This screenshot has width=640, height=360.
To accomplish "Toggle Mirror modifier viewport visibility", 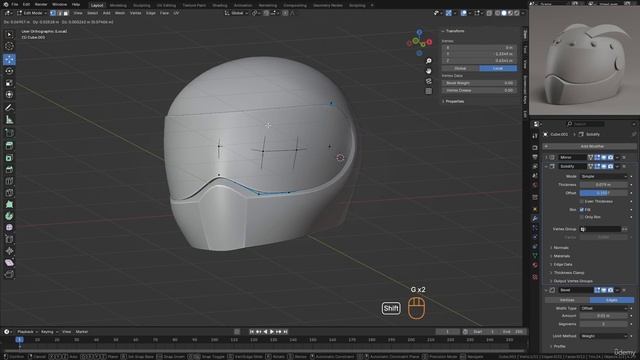I will click(x=604, y=157).
